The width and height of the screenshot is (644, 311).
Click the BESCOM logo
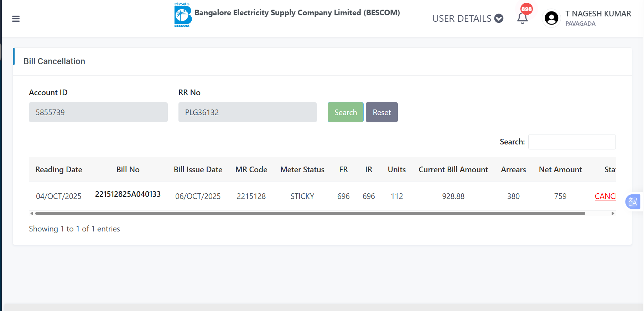point(182,15)
